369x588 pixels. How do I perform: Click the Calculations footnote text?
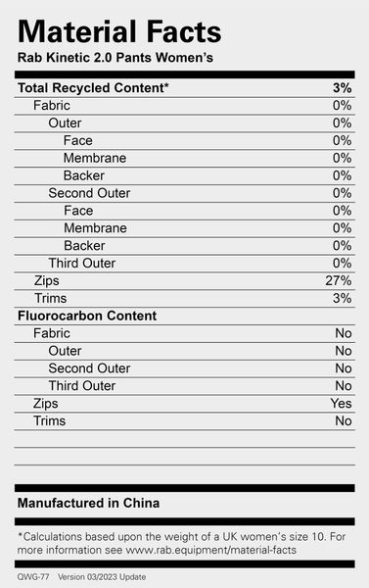(181, 543)
